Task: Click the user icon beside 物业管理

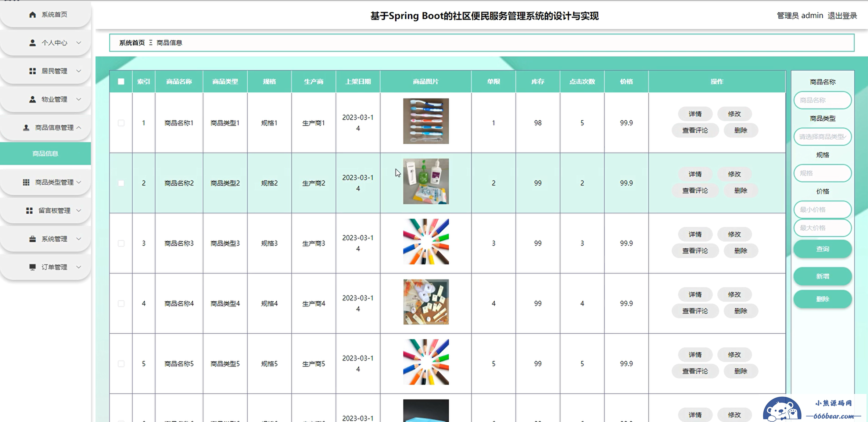Action: click(32, 99)
